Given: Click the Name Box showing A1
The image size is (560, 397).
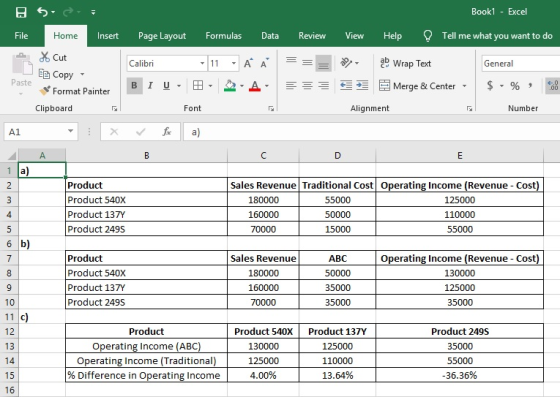Looking at the screenshot, I should tap(35, 132).
